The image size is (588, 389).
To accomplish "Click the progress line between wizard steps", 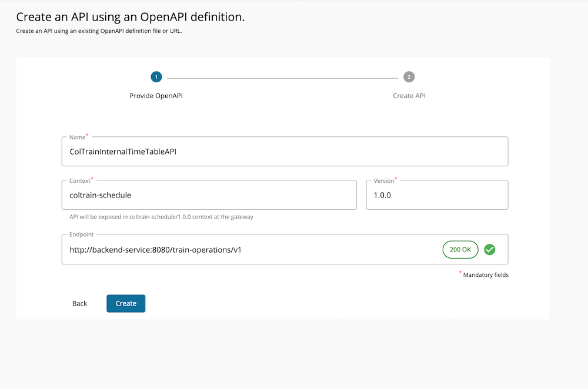I will [x=282, y=76].
